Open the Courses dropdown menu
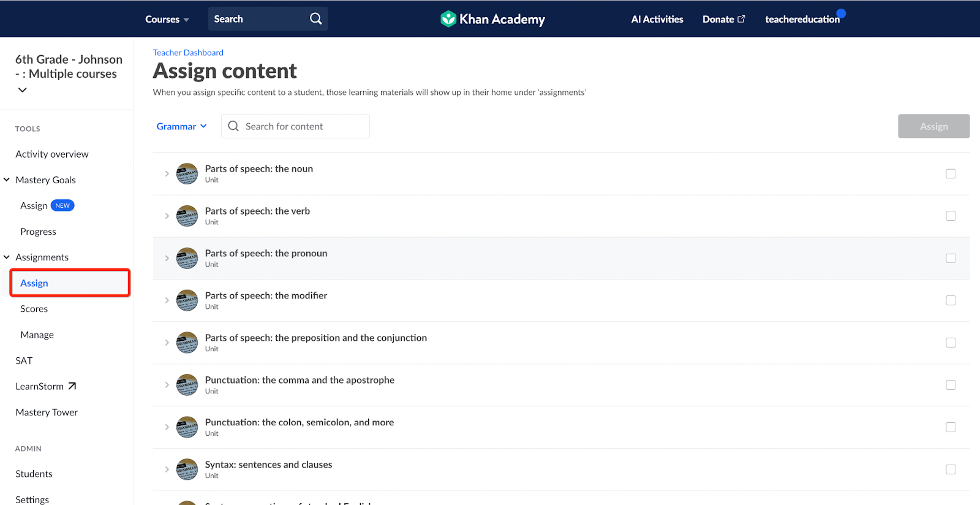Viewport: 980px width, 505px height. [x=167, y=19]
